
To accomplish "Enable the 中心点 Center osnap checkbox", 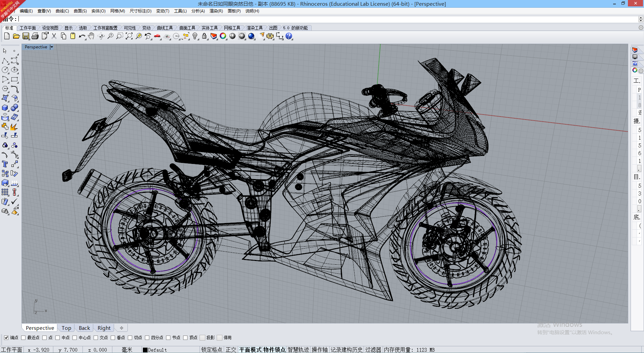I will click(x=74, y=338).
